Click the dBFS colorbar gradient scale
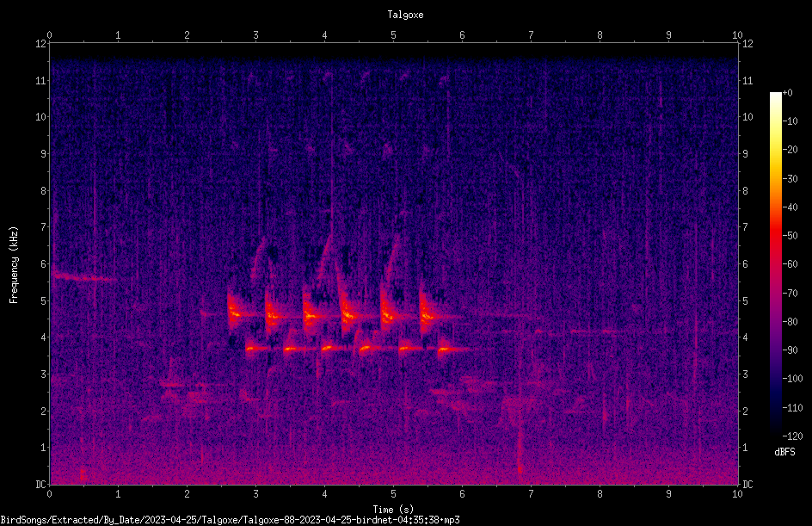This screenshot has width=812, height=526. point(775,263)
